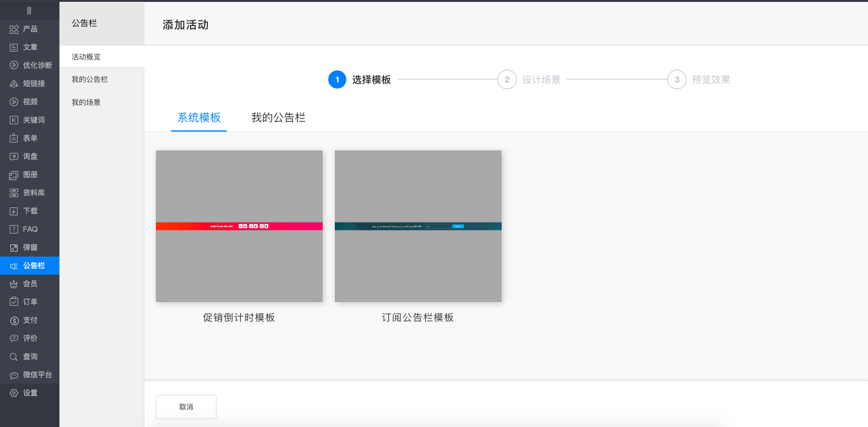Select the 关键词 icon
868x427 pixels.
coord(13,119)
